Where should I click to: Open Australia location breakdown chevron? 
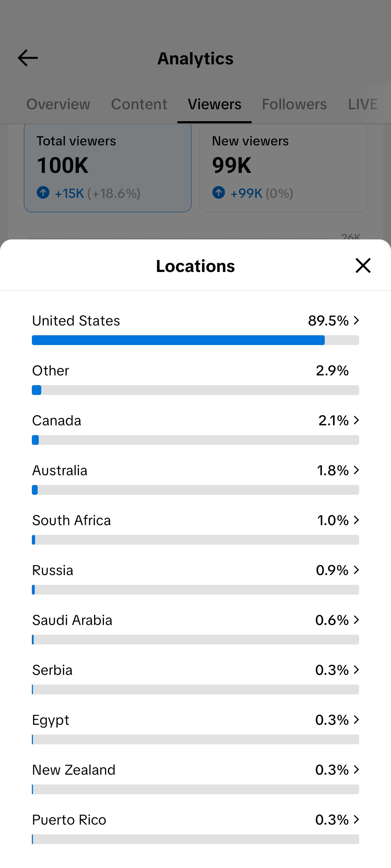tap(356, 470)
